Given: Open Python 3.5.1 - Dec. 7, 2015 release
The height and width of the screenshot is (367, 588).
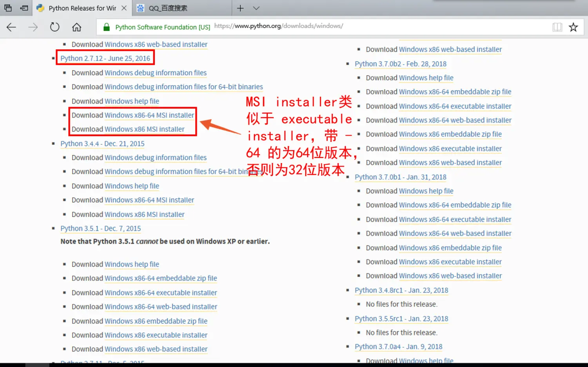Looking at the screenshot, I should point(101,229).
